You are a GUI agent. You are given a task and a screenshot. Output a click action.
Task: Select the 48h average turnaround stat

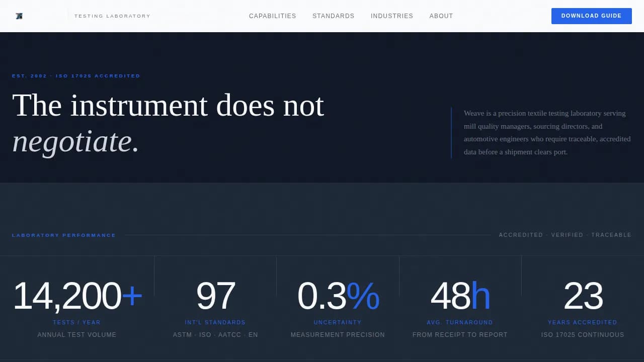(x=460, y=295)
